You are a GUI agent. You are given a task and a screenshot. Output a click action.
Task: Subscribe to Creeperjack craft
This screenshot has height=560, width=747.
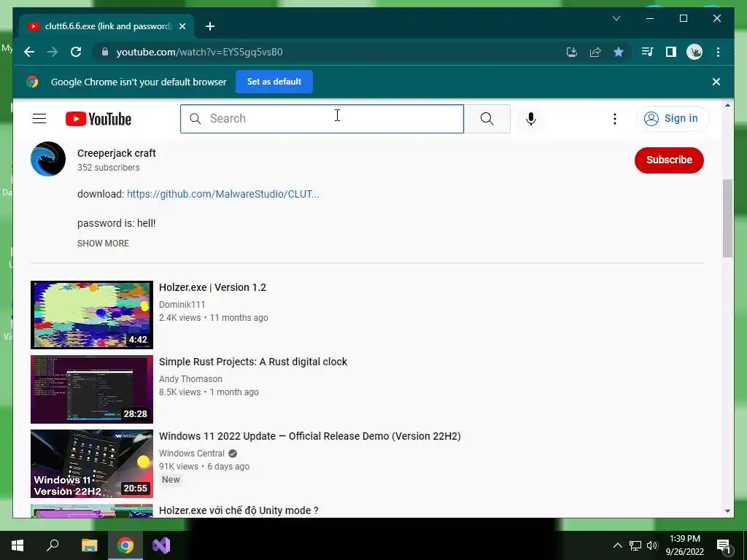[x=669, y=160]
